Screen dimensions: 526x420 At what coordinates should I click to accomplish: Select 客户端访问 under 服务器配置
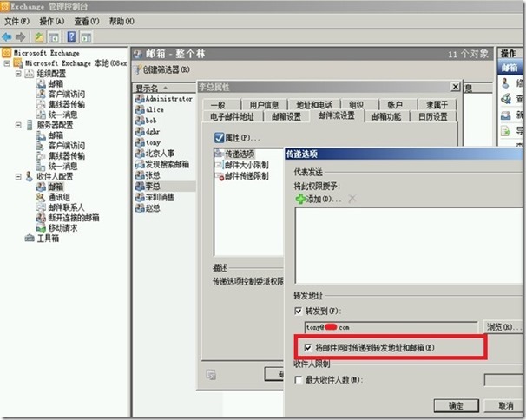pos(61,146)
